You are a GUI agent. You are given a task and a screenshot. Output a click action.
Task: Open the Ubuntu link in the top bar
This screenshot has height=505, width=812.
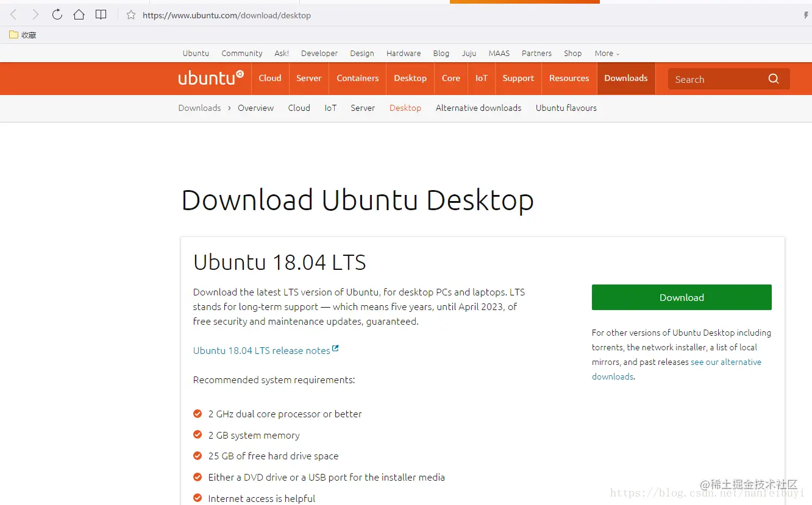[x=196, y=53]
